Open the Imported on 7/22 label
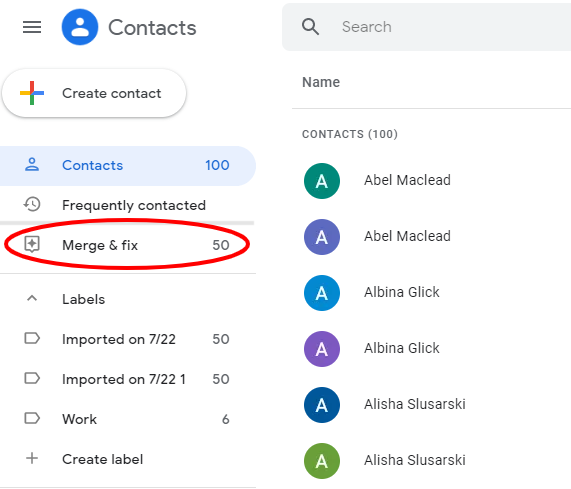The image size is (571, 489). coord(127,339)
